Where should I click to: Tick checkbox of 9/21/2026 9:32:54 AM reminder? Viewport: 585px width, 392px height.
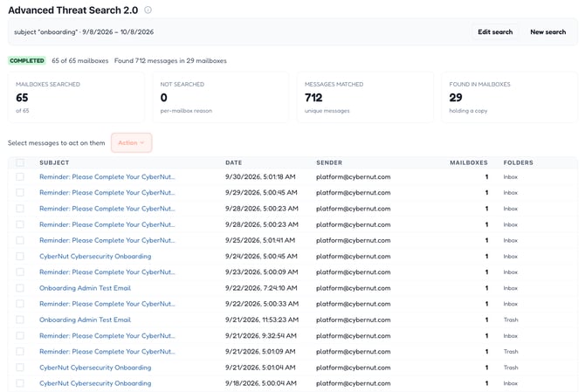pos(20,335)
